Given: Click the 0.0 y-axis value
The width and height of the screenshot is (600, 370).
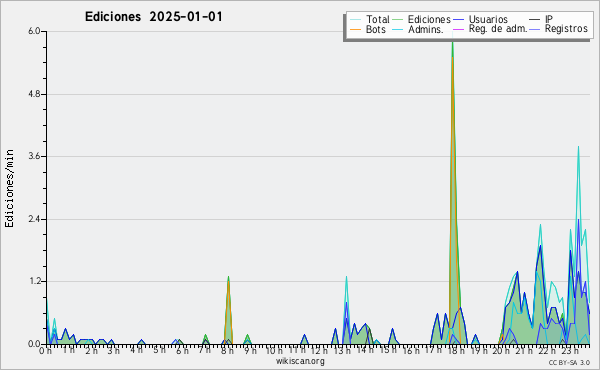Looking at the screenshot, I should pos(34,344).
